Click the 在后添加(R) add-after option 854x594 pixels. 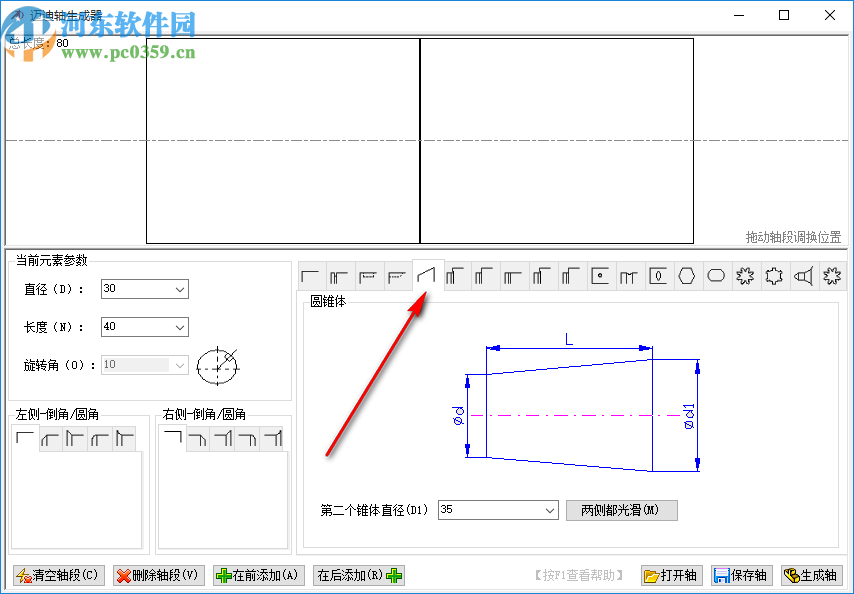point(359,575)
